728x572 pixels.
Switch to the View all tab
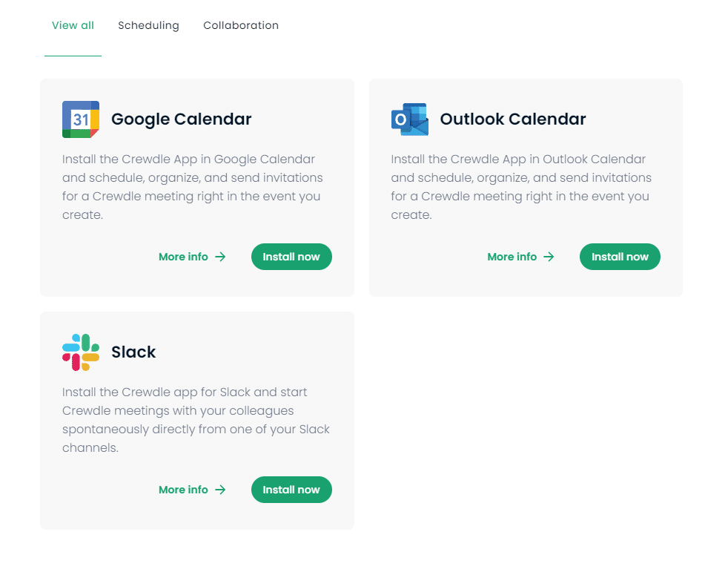[x=73, y=25]
